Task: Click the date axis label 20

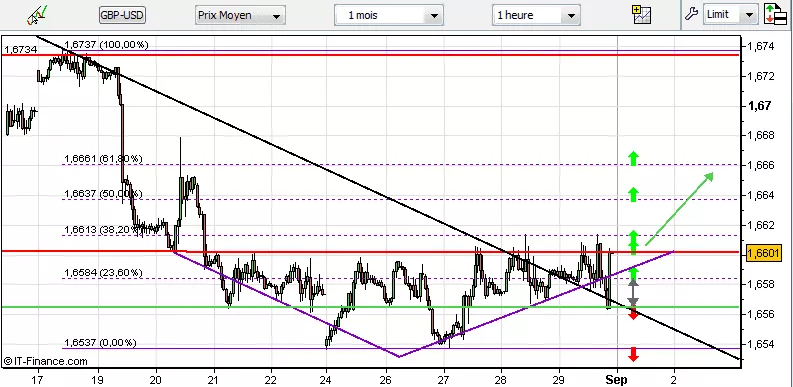Action: (156, 379)
